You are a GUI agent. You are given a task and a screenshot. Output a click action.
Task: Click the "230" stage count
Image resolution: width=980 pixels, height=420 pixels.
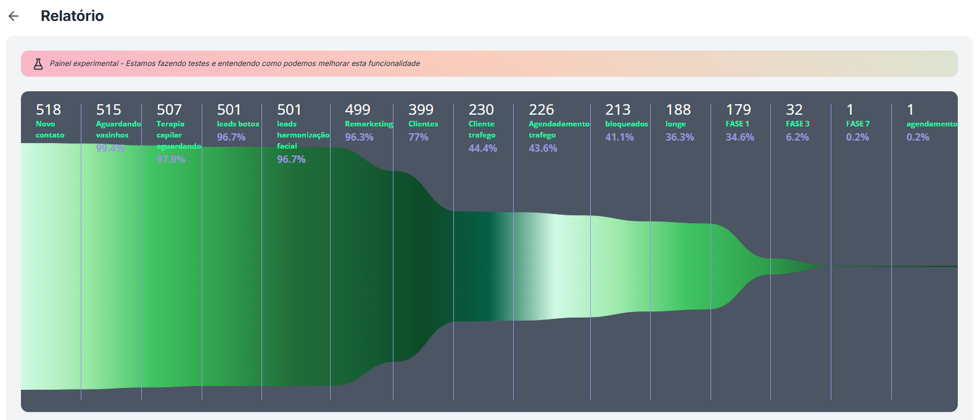click(x=481, y=110)
